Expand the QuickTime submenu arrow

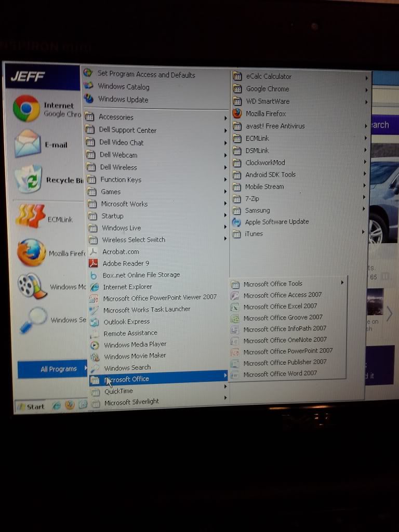[225, 387]
